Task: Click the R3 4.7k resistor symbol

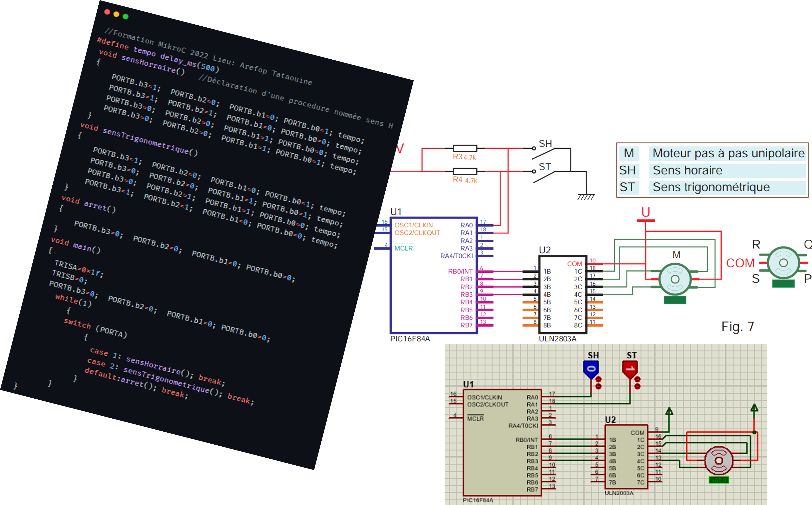Action: (465, 148)
